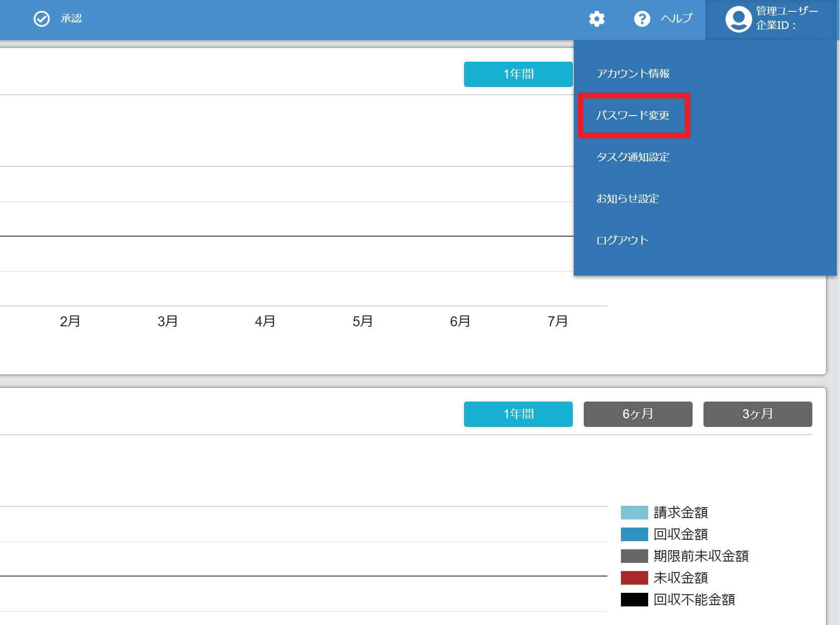Toggle the 期限前未収金額 gray legend swatch

[634, 556]
